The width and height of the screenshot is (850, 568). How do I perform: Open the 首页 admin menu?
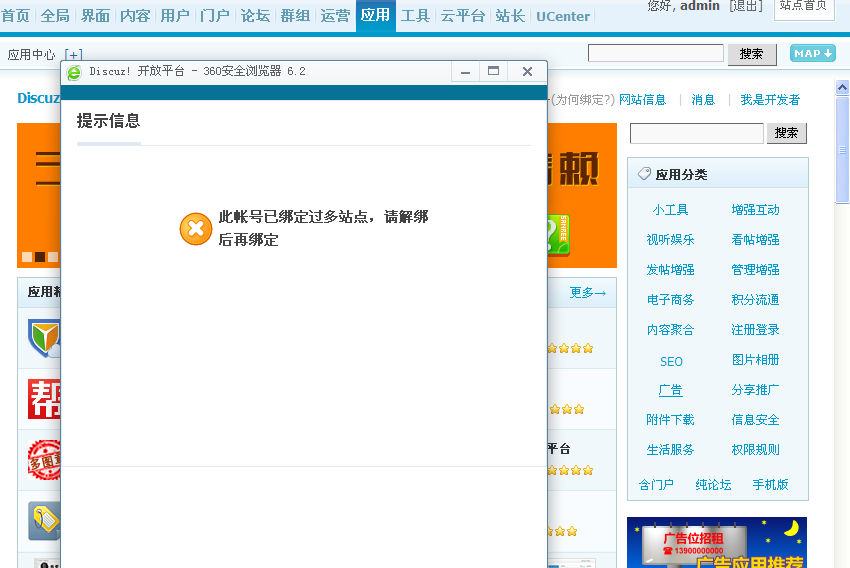15,16
